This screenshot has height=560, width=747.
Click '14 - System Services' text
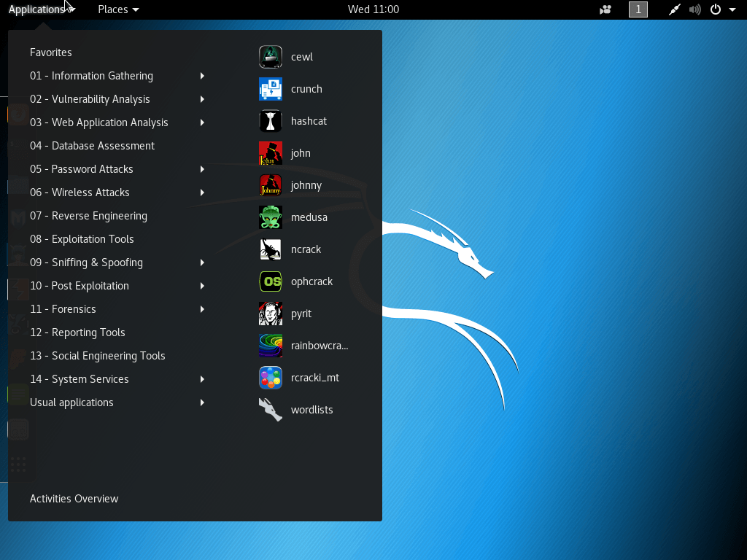coord(79,379)
